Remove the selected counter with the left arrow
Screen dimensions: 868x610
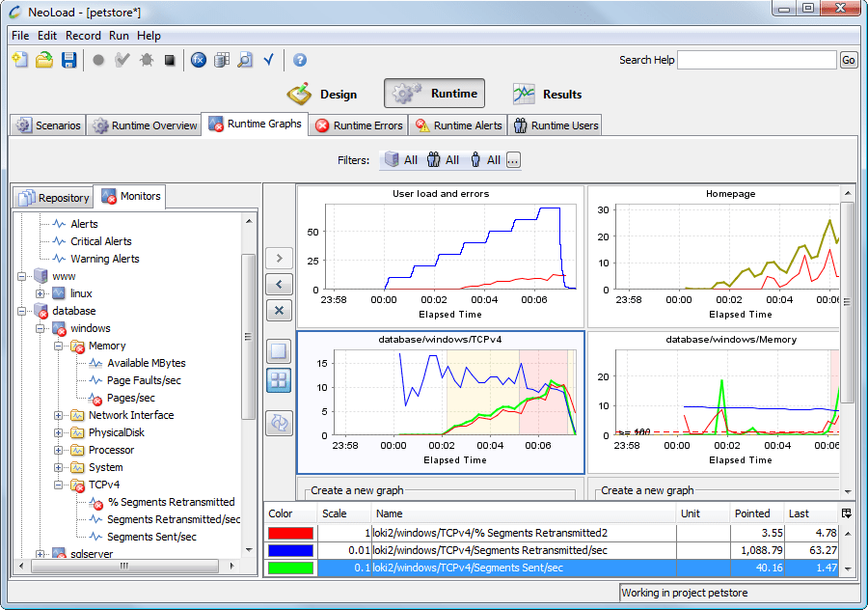[279, 284]
